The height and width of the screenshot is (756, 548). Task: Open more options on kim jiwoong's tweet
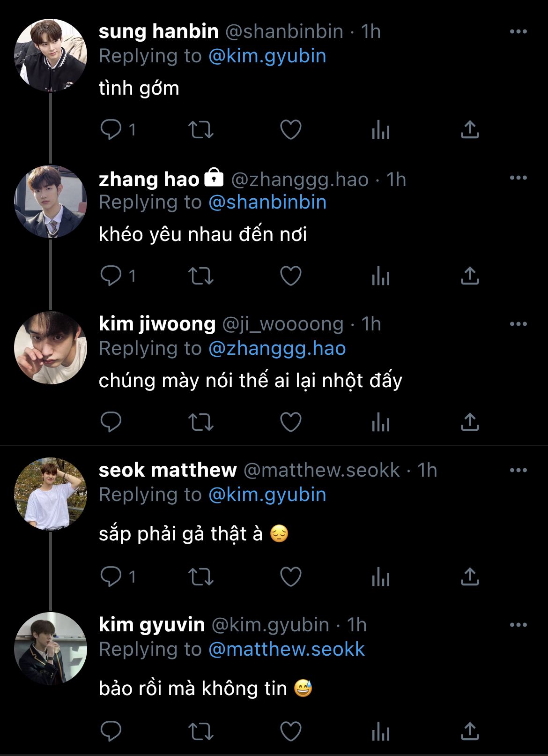point(518,324)
